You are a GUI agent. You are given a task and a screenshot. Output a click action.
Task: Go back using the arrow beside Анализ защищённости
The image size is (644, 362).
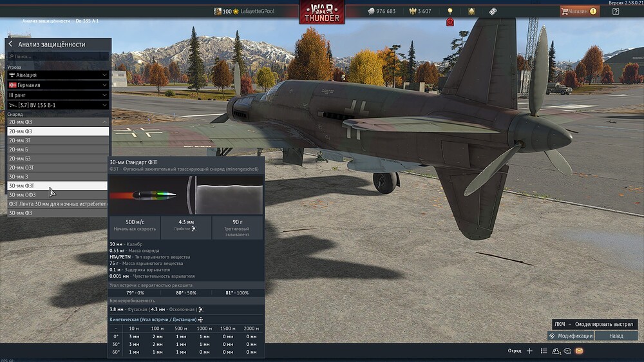[x=11, y=44]
